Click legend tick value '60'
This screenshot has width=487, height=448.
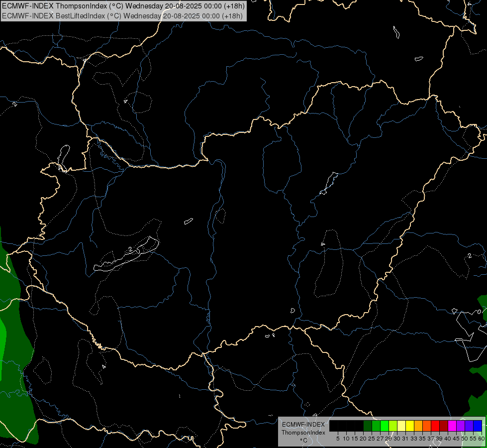481,439
